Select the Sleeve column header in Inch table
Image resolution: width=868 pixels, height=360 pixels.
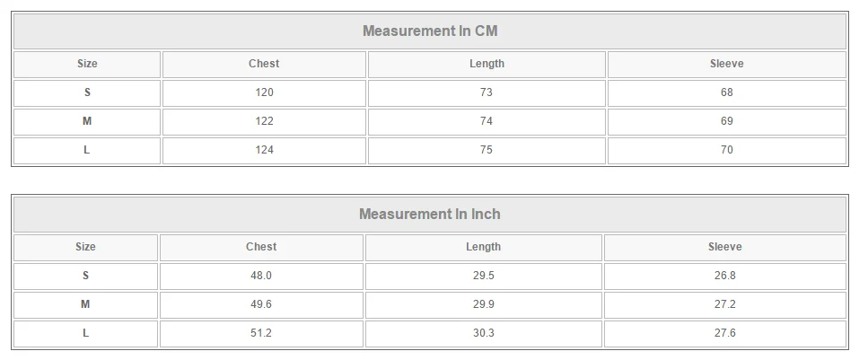[x=725, y=248]
